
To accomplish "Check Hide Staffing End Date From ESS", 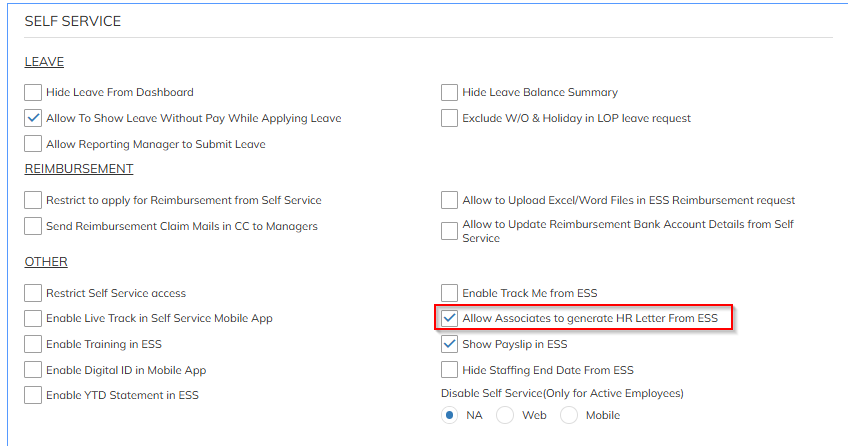I will pyautogui.click(x=450, y=370).
